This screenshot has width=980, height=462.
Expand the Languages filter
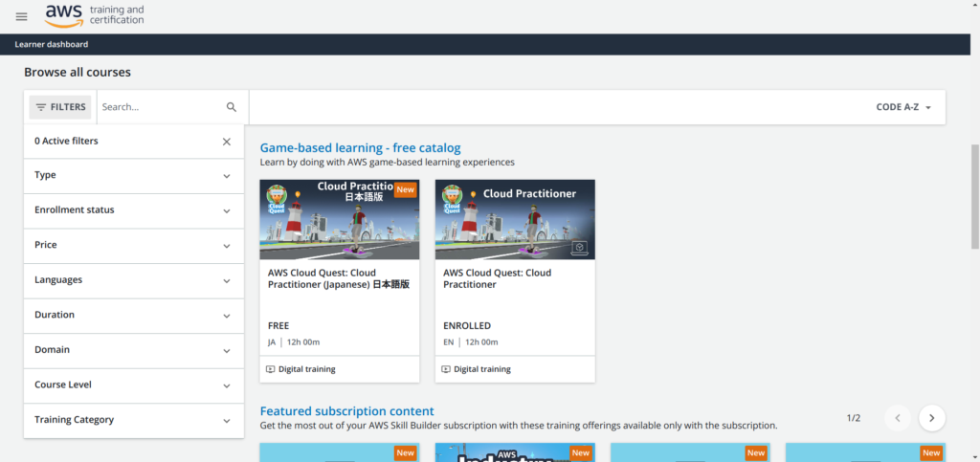[134, 281]
